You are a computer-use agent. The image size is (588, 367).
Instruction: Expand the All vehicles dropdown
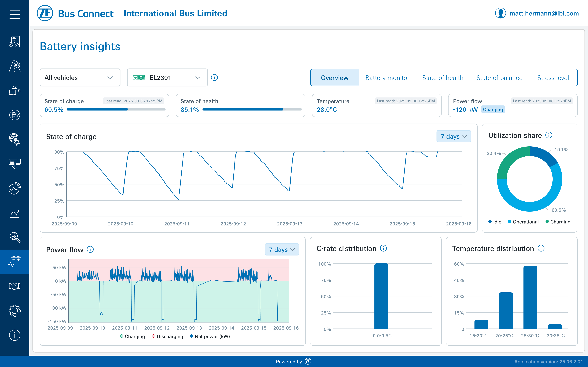tap(80, 78)
